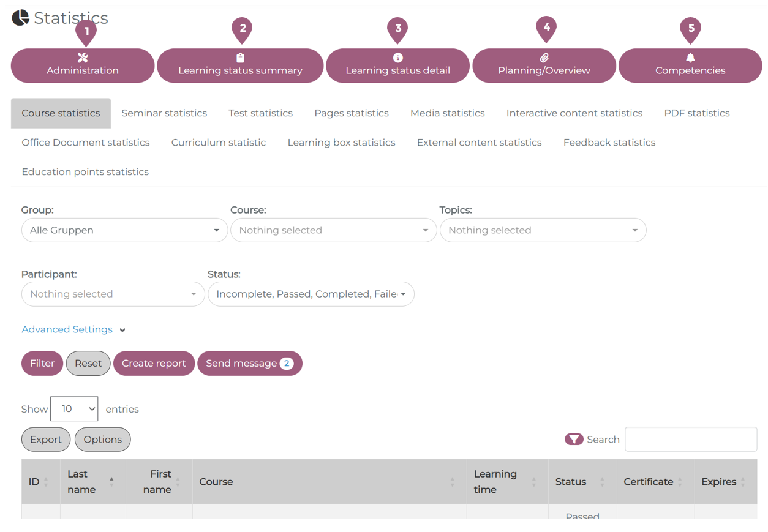The width and height of the screenshot is (768, 532).
Task: Click into the Search input field
Action: (x=690, y=440)
